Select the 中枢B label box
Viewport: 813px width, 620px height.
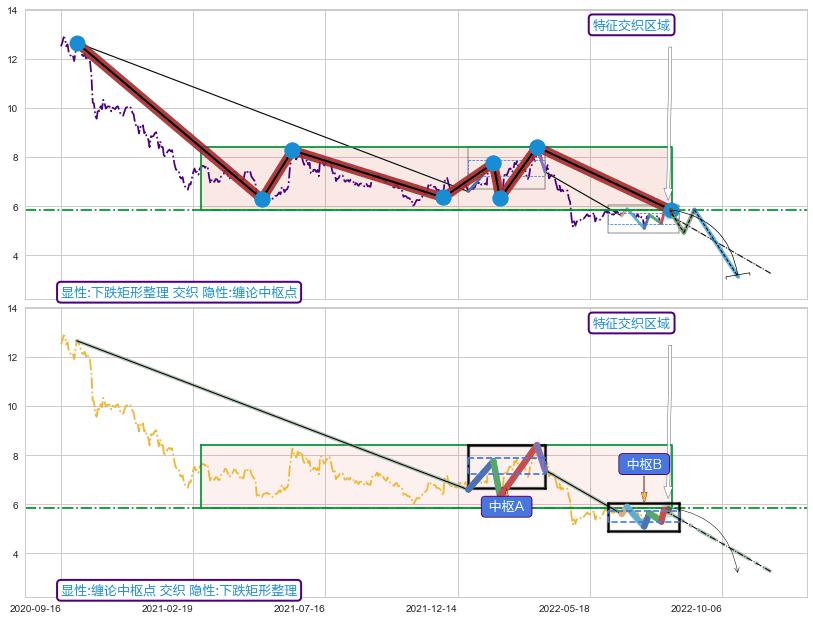coord(644,464)
